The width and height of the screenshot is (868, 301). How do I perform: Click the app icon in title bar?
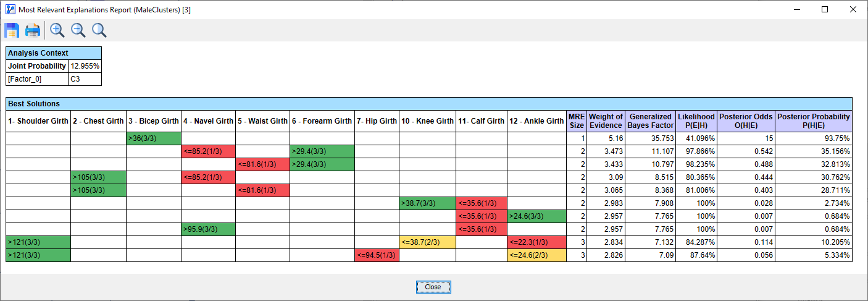pos(9,9)
